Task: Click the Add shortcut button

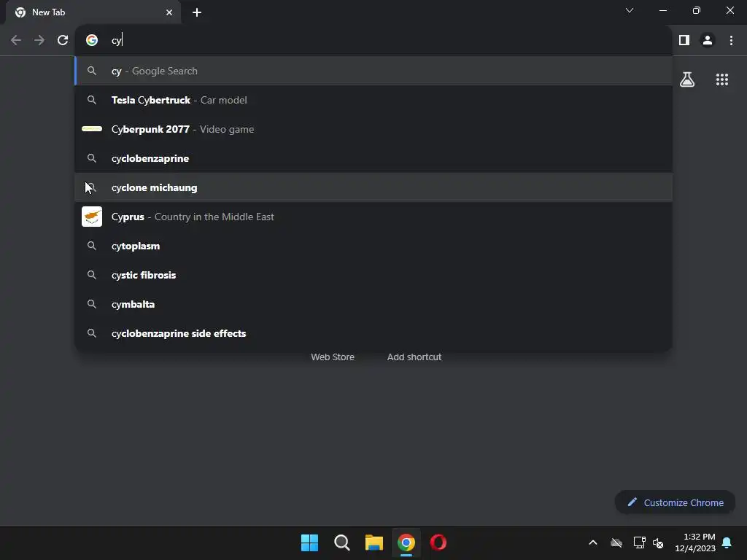Action: click(x=414, y=357)
